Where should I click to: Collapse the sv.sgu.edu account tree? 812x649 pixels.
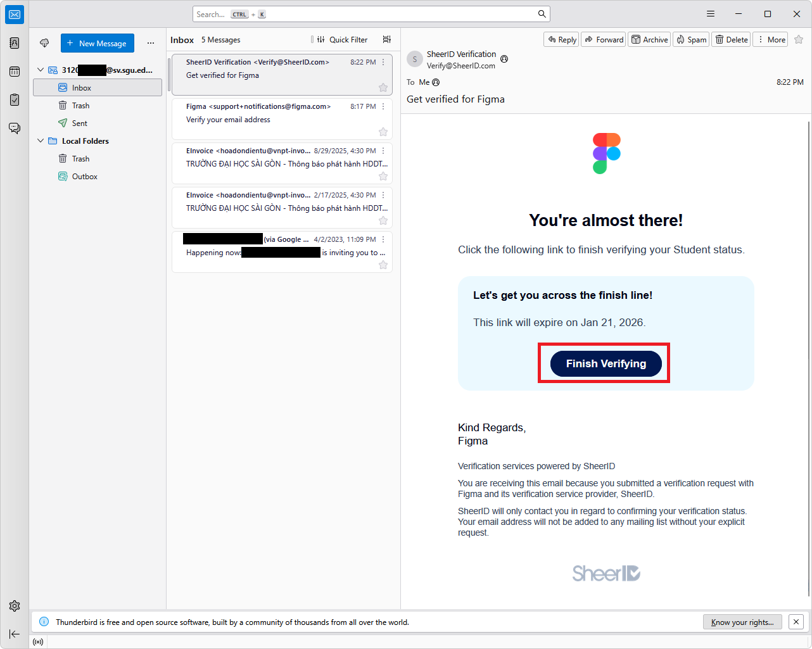pyautogui.click(x=41, y=70)
